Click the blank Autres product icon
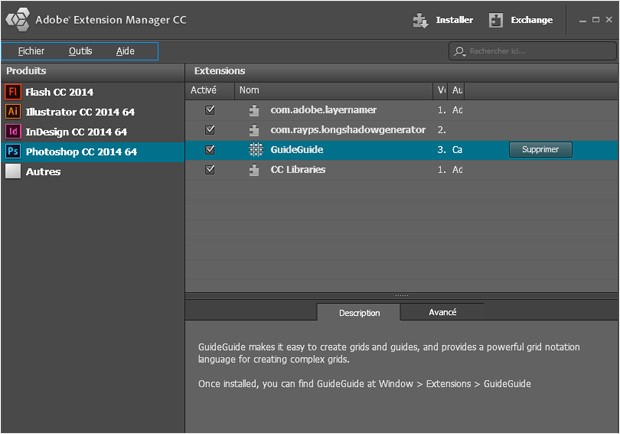 13,171
